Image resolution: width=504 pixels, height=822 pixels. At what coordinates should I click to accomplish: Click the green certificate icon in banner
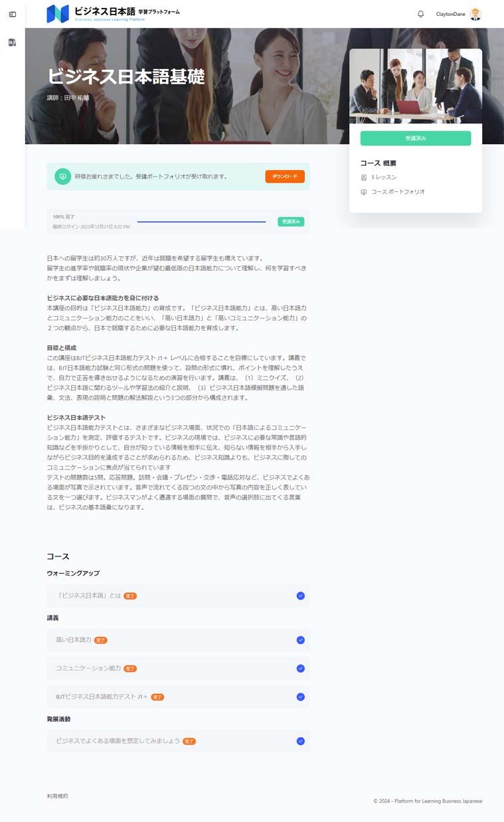point(62,177)
